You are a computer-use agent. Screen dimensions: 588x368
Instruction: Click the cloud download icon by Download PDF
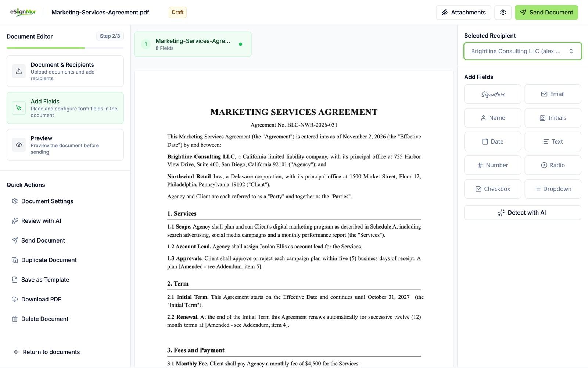(15, 299)
